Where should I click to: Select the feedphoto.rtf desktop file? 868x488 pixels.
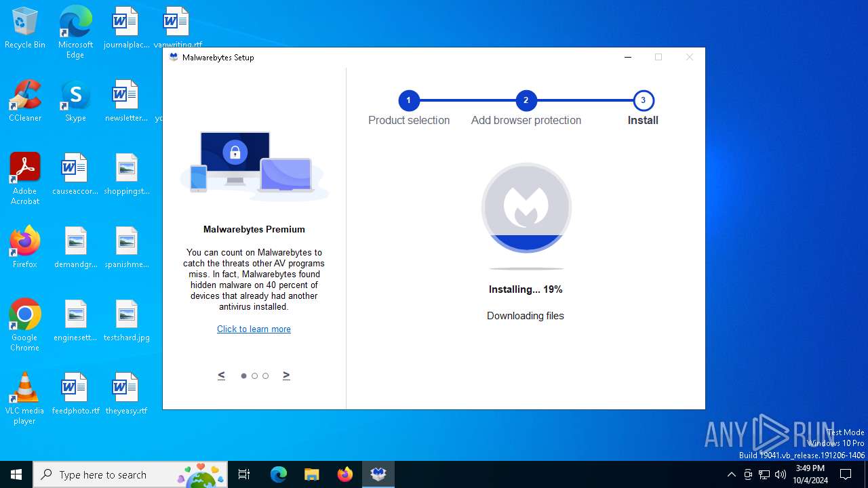tap(75, 394)
